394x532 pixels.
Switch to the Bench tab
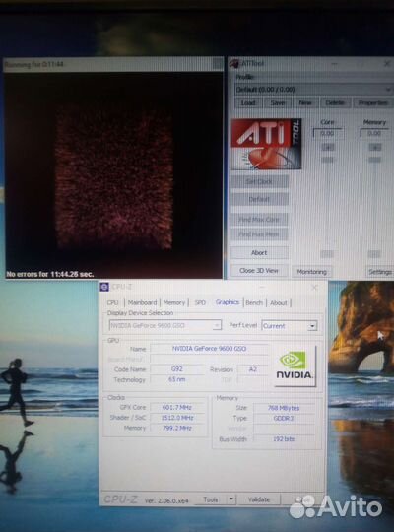pos(254,302)
